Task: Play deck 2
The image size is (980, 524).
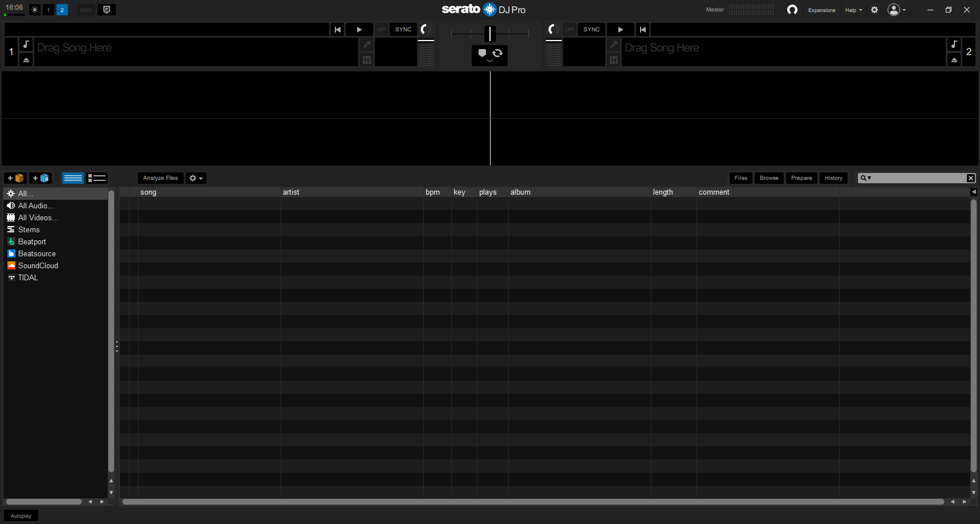Action: coord(621,30)
